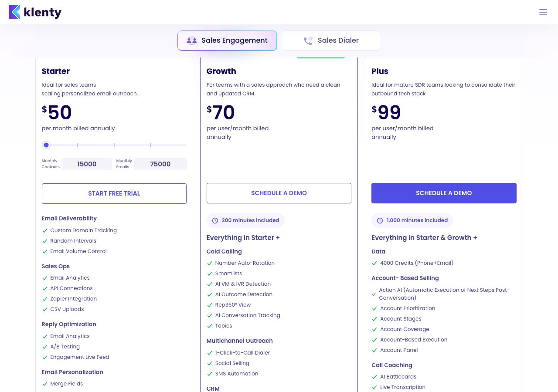Click the 1-Click-to-Call Dialer text
Image resolution: width=558 pixels, height=392 pixels.
click(242, 353)
